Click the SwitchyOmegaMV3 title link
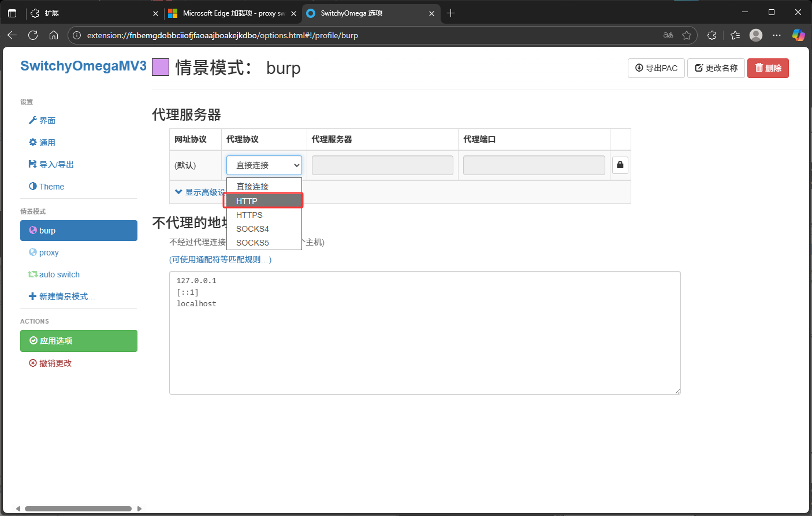This screenshot has height=516, width=812. [83, 66]
